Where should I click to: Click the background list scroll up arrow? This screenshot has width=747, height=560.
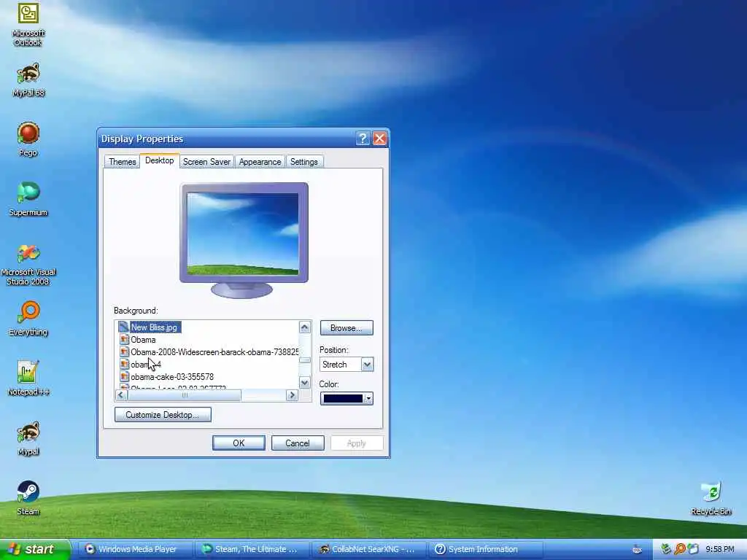point(304,327)
